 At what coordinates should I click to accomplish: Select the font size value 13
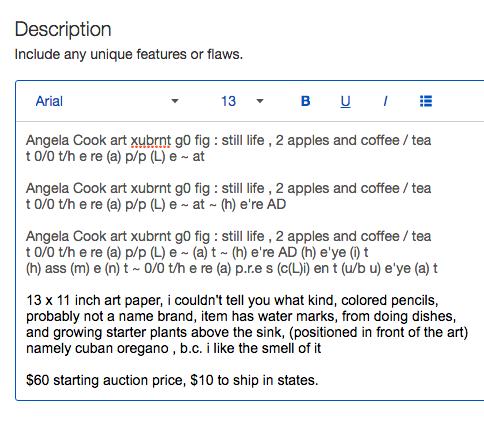coord(229,101)
